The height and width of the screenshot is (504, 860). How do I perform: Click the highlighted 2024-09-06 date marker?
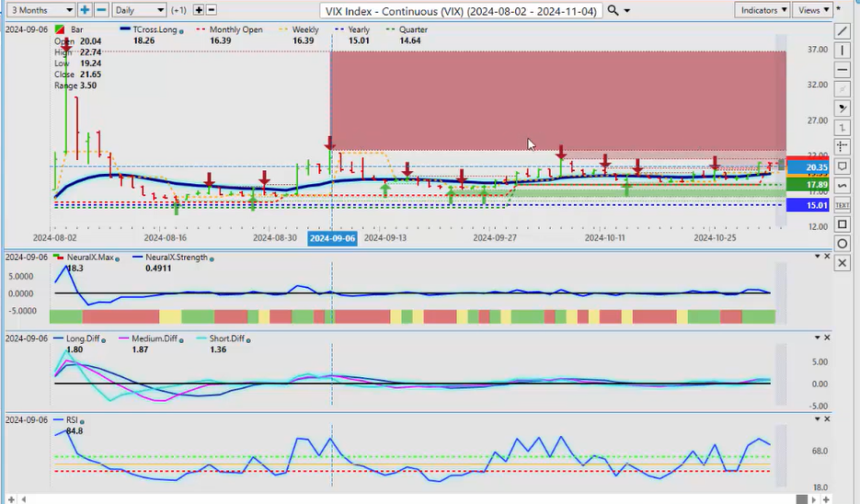coord(332,238)
